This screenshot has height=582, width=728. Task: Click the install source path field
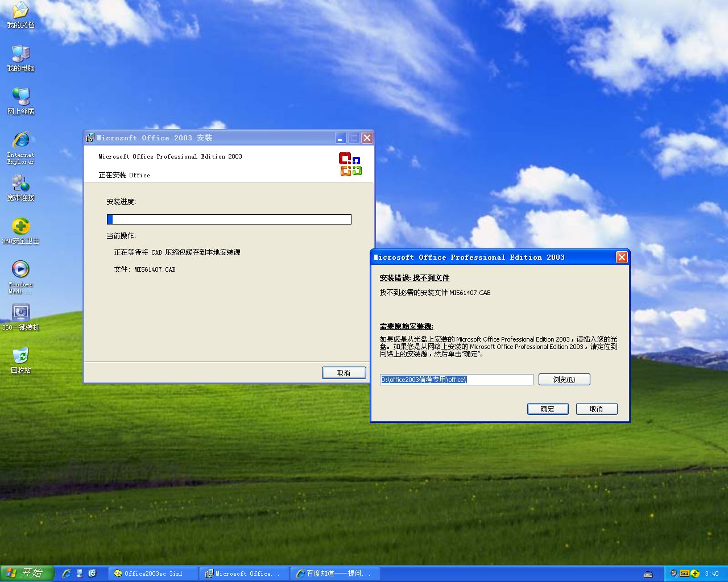(457, 380)
